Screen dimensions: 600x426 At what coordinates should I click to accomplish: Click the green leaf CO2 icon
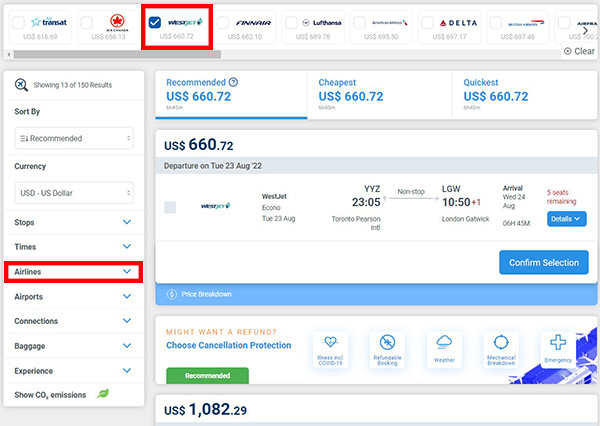tap(103, 393)
